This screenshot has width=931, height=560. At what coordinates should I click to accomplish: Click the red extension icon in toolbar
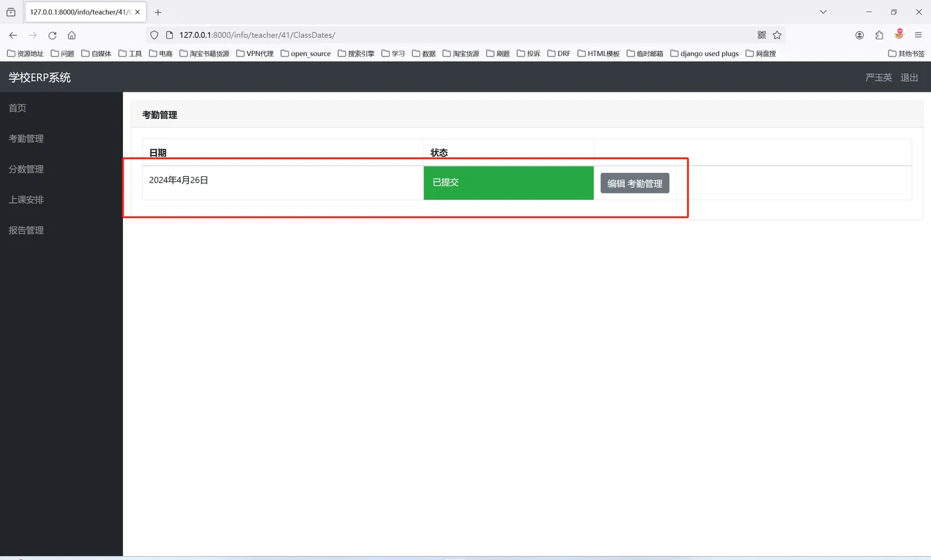899,34
